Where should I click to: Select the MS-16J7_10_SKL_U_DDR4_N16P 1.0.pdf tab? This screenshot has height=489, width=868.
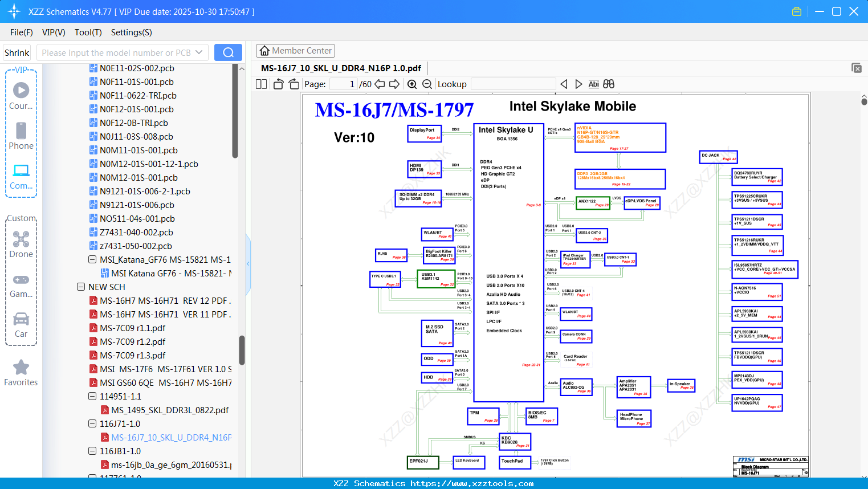point(341,68)
